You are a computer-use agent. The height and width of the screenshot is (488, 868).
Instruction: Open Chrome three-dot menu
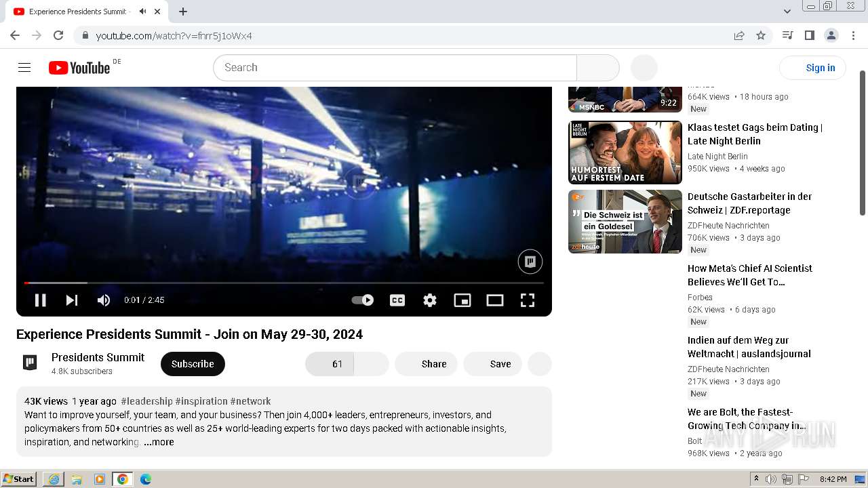(853, 35)
